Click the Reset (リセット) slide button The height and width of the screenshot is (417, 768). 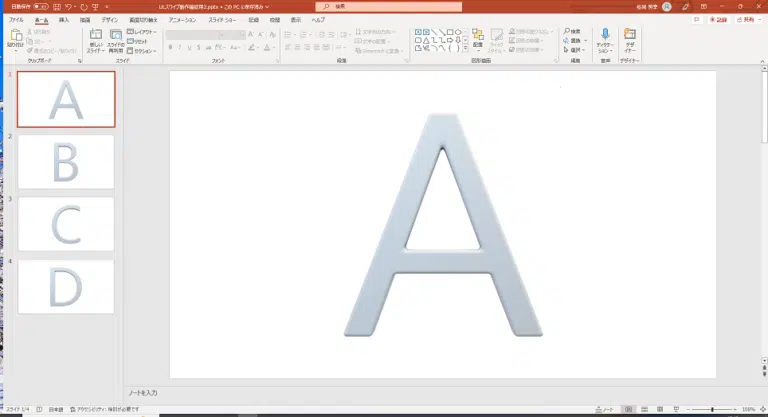click(x=142, y=40)
